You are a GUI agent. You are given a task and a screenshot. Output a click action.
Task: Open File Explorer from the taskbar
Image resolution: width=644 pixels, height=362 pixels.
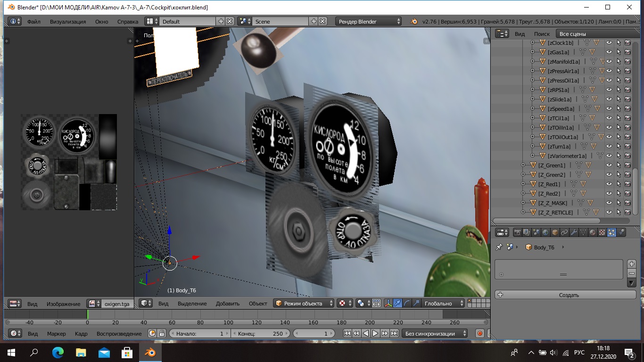(x=81, y=352)
